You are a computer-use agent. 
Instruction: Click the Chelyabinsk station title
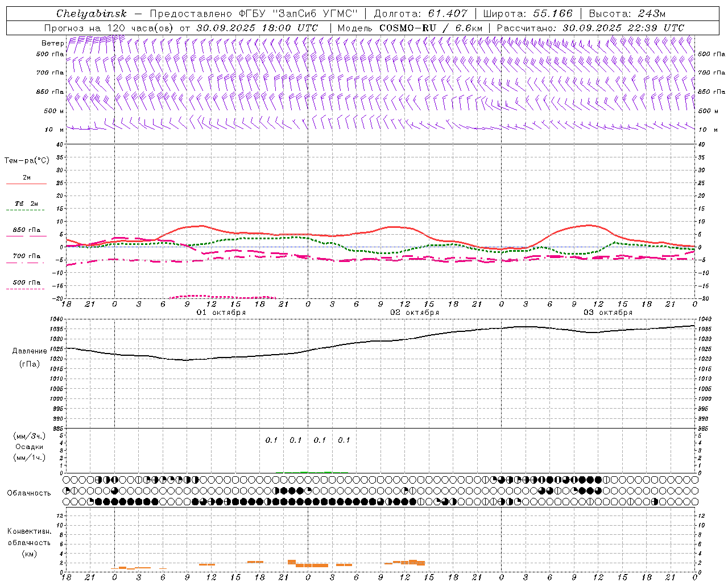pos(92,14)
